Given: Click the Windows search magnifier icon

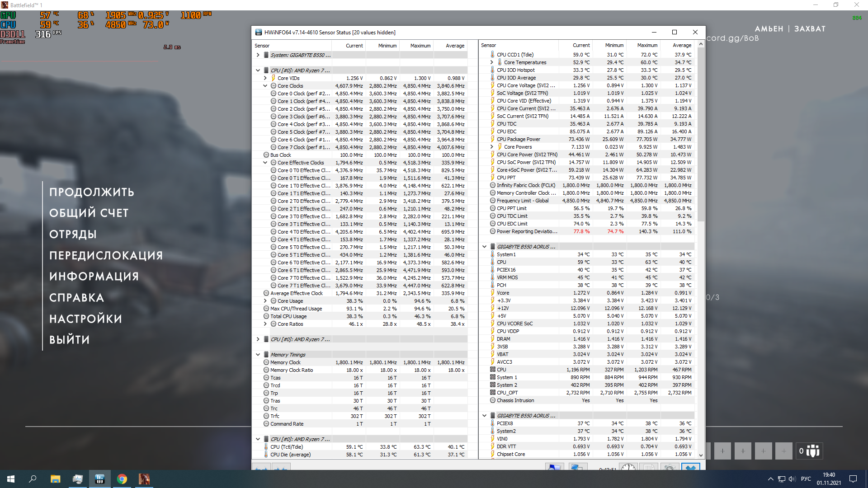Looking at the screenshot, I should (x=33, y=479).
